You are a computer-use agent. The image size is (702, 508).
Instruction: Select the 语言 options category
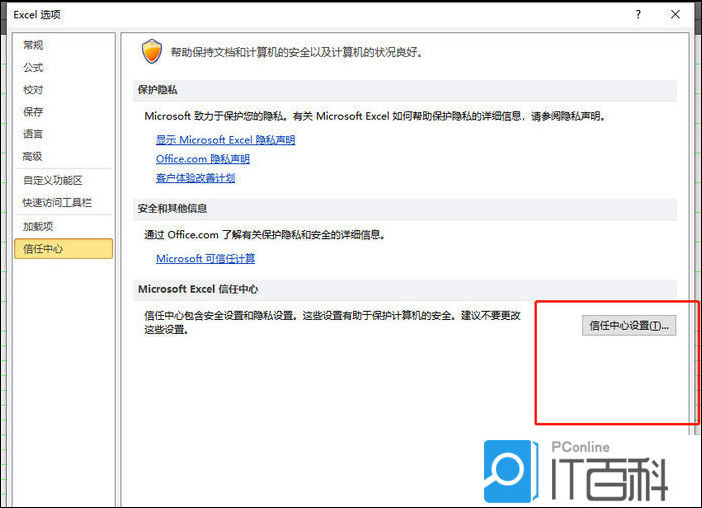33,134
